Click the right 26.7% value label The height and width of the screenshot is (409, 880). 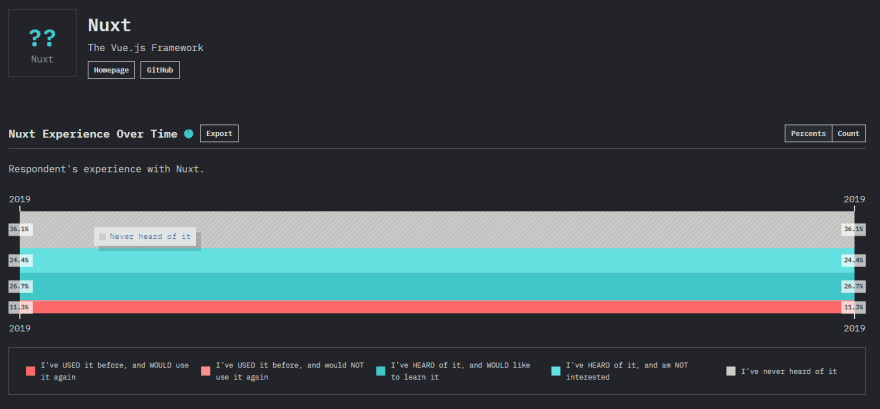853,287
